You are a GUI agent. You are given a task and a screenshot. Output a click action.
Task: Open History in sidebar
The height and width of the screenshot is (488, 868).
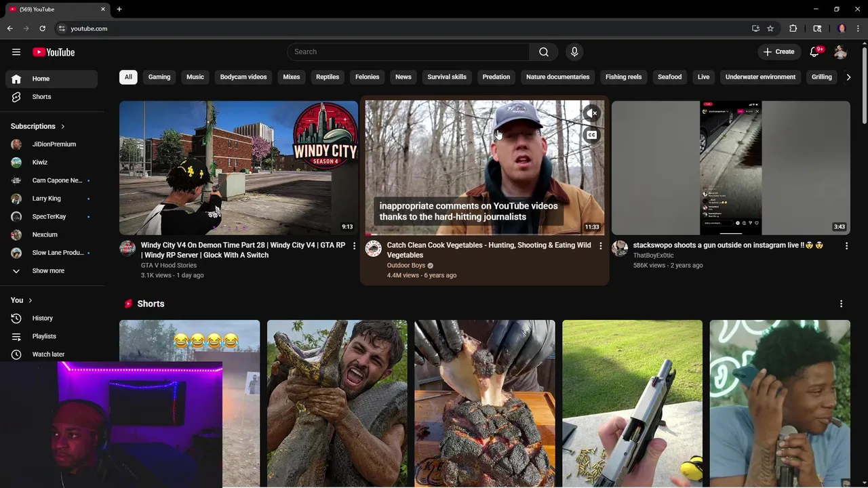(52, 318)
